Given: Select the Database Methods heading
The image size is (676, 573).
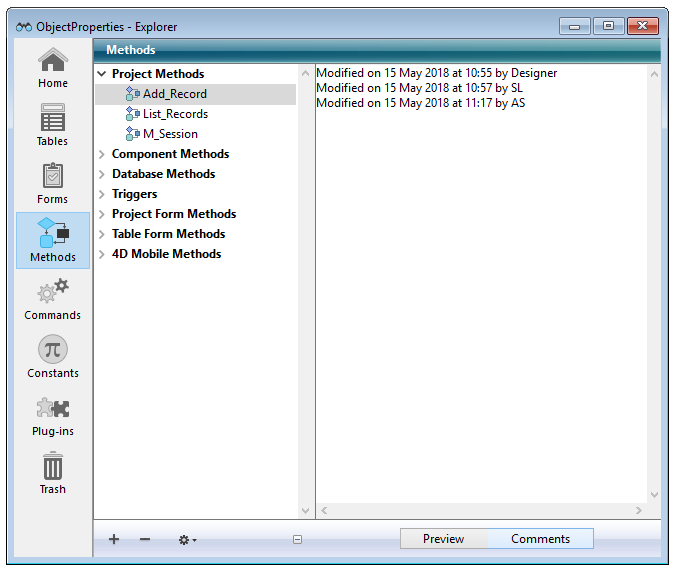Looking at the screenshot, I should [x=163, y=174].
